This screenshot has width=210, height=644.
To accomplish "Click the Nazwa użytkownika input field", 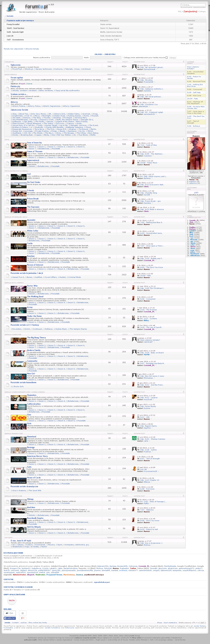I will pos(67,58).
